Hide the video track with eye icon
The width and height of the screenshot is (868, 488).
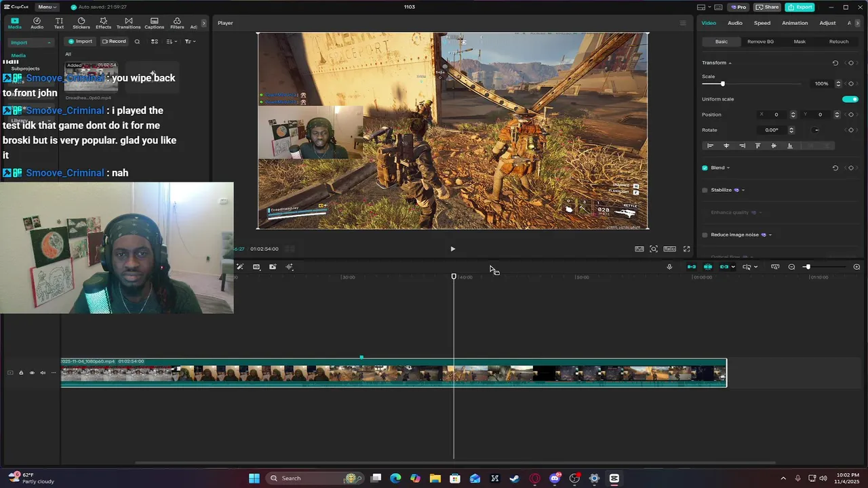click(32, 373)
